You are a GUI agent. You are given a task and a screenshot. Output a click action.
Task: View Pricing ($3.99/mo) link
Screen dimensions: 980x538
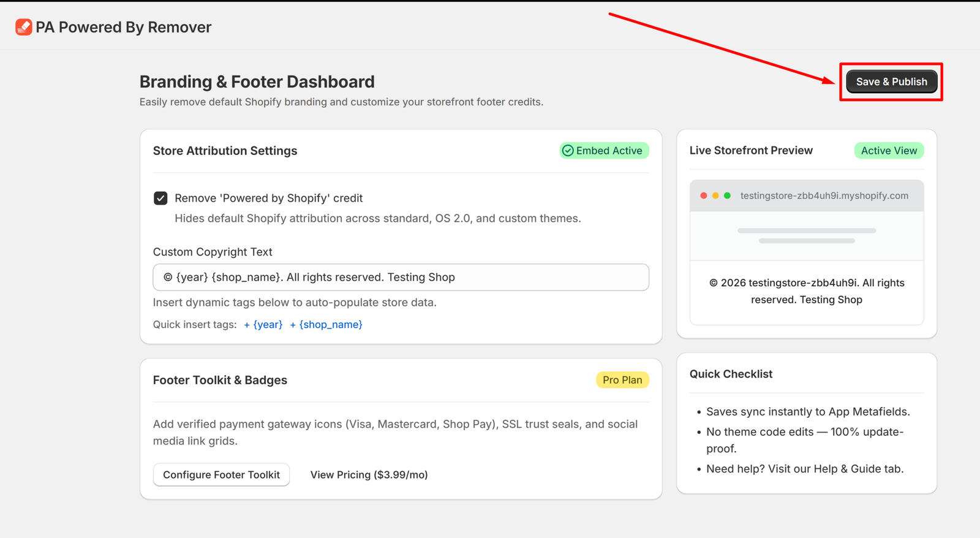click(x=369, y=474)
